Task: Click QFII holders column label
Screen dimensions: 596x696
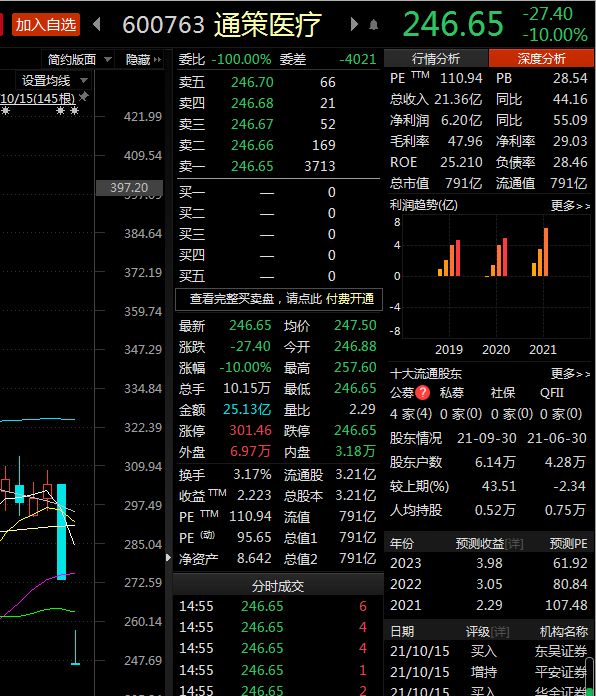Action: click(x=552, y=392)
